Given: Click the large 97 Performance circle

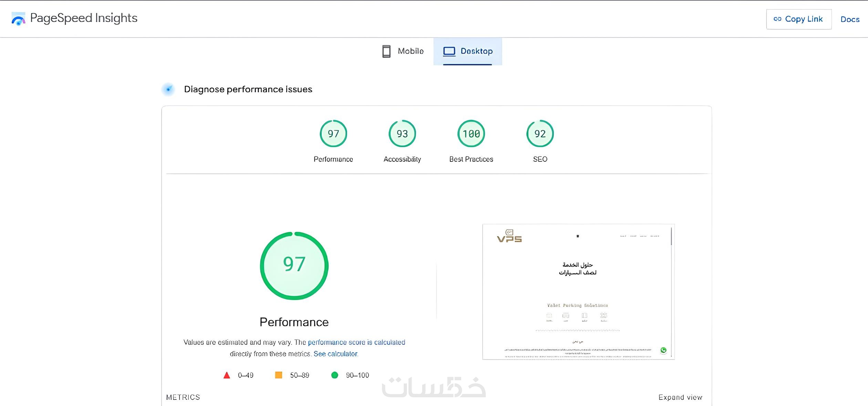Looking at the screenshot, I should click(x=294, y=266).
